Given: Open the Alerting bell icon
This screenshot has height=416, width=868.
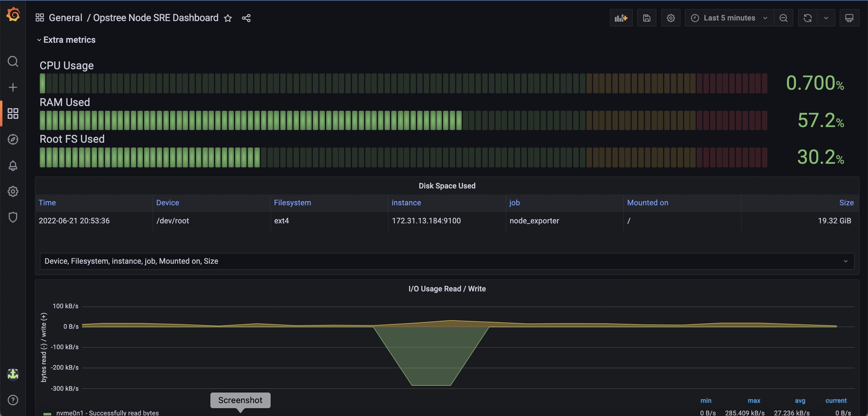Looking at the screenshot, I should point(13,165).
